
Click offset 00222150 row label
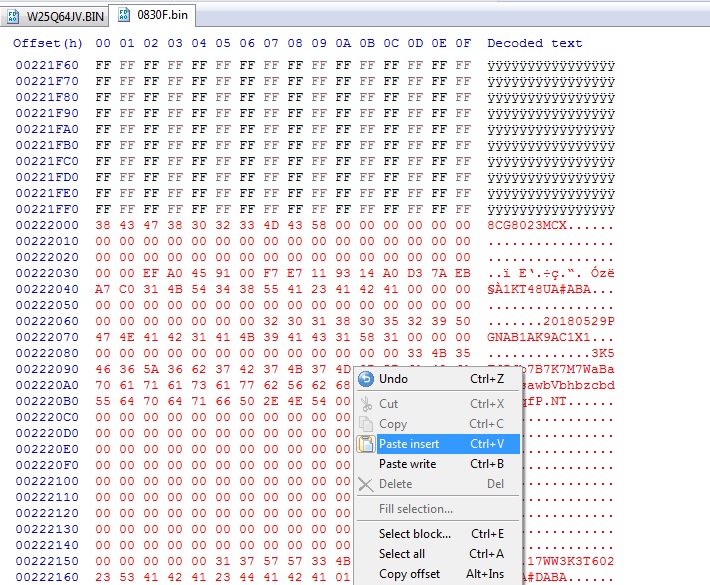click(x=47, y=561)
